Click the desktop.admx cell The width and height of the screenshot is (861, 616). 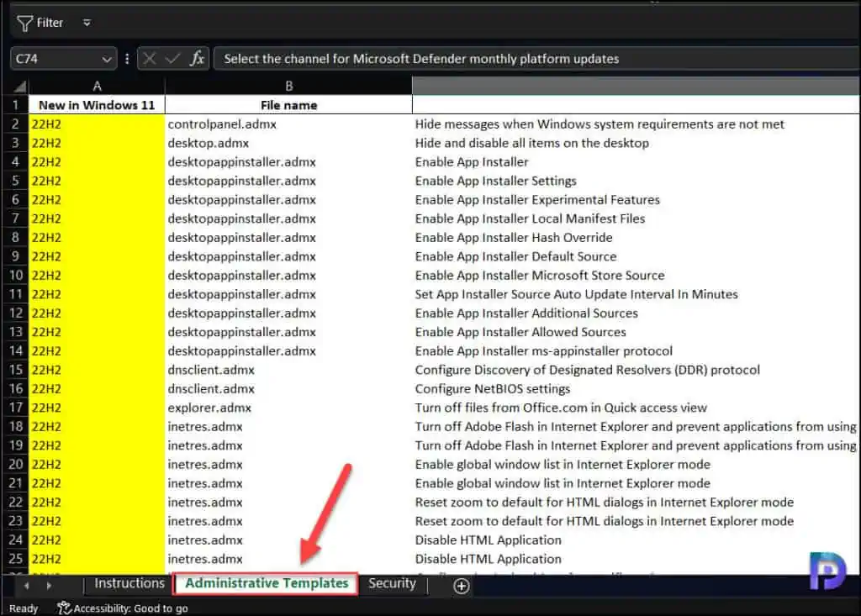[x=289, y=143]
